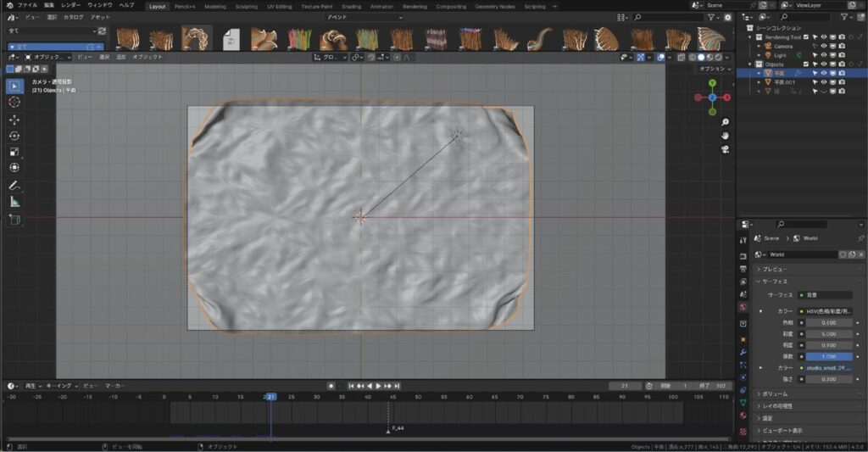Screen dimensions: 868x452
Task: Jump to the timeline start frame
Action: point(351,386)
